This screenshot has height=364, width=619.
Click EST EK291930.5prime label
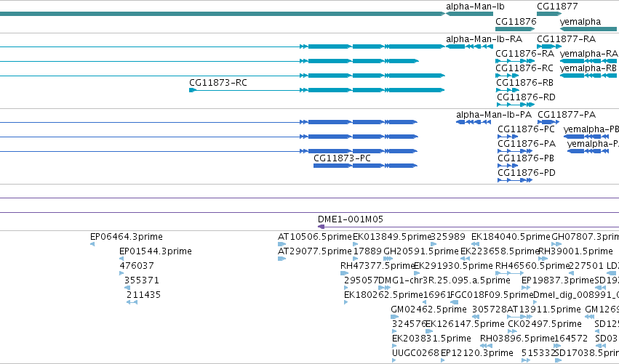tap(453, 266)
